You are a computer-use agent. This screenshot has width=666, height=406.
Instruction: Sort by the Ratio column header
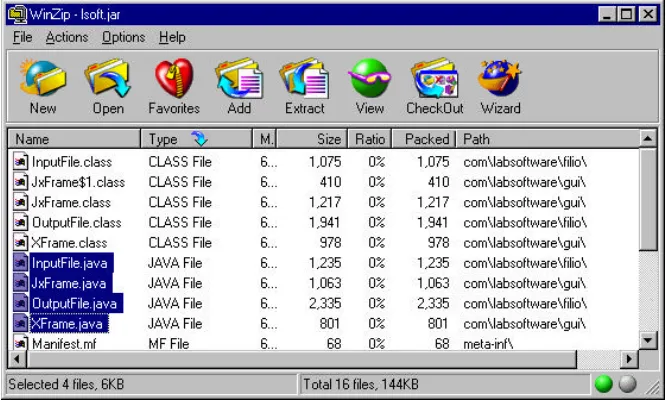pyautogui.click(x=370, y=139)
